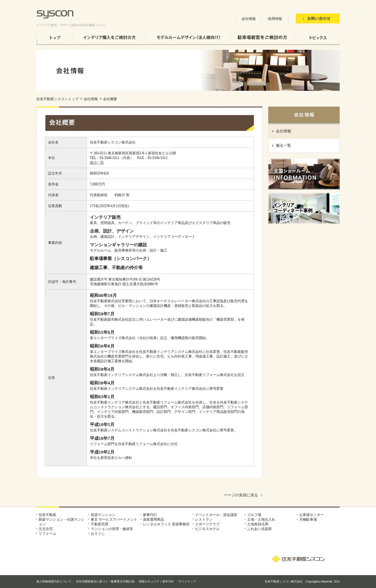Open ビジネスホテル footer link
This screenshot has width=376, height=588.
pyautogui.click(x=207, y=529)
